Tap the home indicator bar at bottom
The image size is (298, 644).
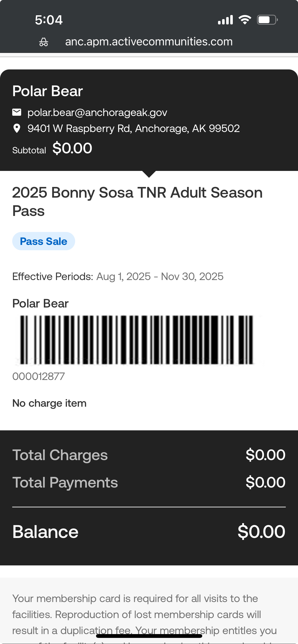pos(149,636)
